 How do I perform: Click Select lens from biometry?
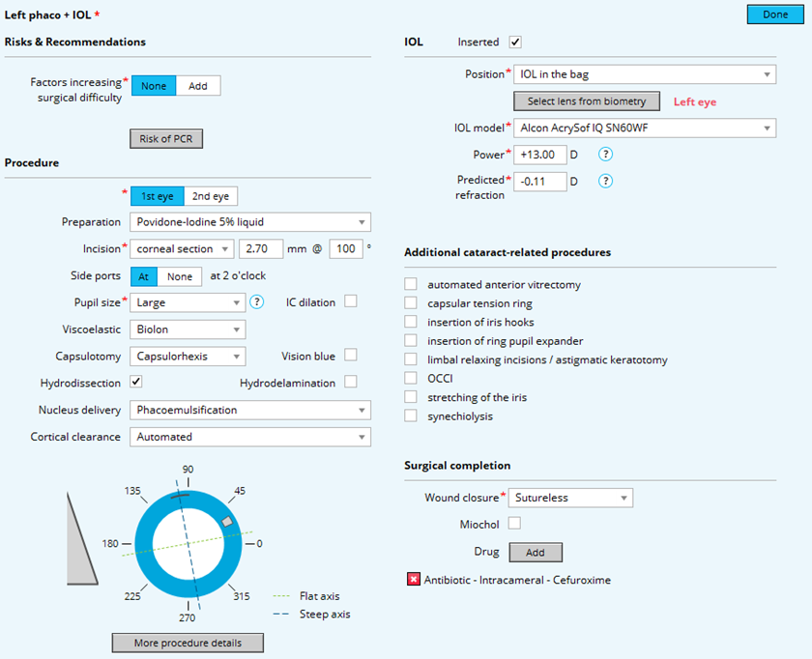pos(587,100)
